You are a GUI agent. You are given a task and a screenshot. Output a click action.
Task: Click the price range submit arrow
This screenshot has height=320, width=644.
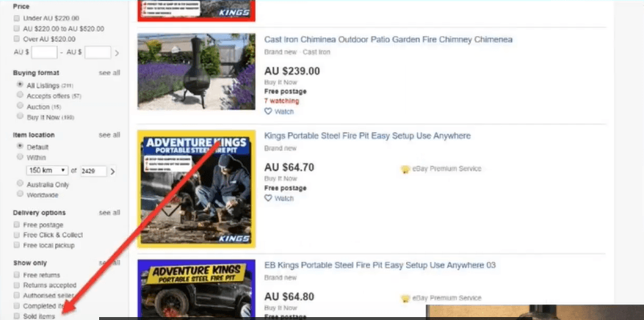[117, 53]
